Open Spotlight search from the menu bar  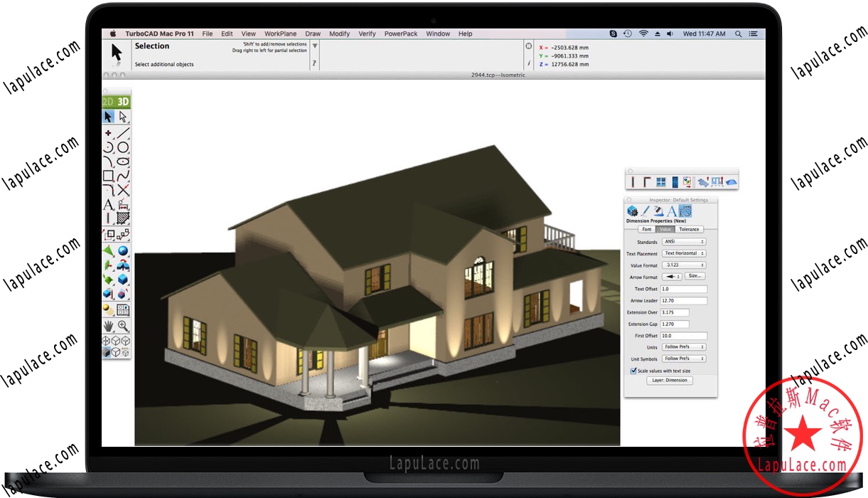[x=738, y=33]
